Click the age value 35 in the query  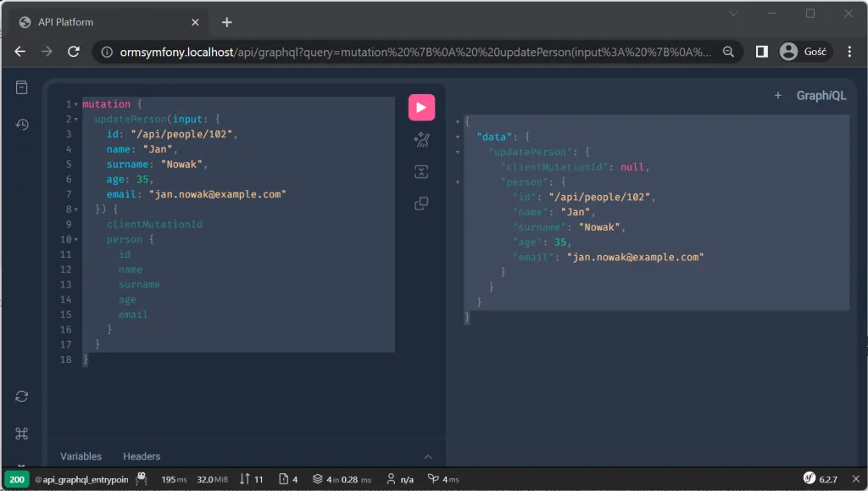pos(142,179)
